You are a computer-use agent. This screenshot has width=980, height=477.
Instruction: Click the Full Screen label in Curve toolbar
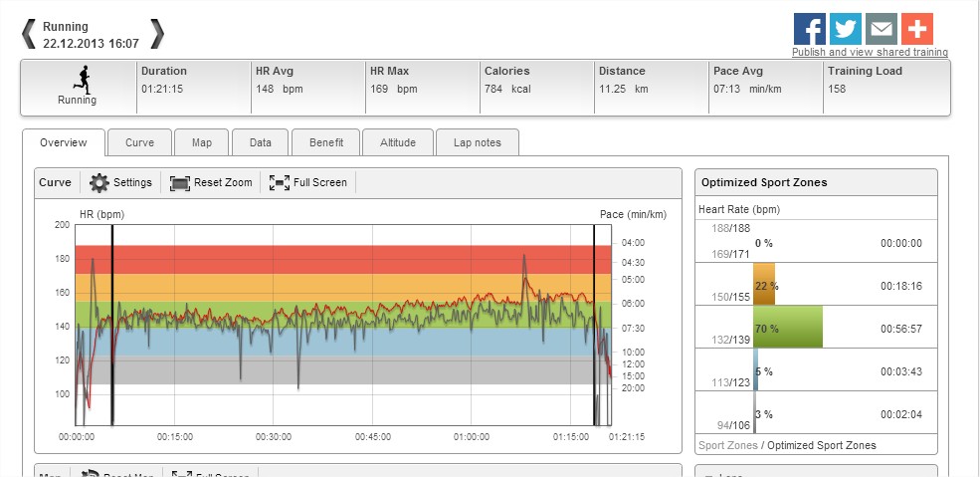tap(320, 182)
